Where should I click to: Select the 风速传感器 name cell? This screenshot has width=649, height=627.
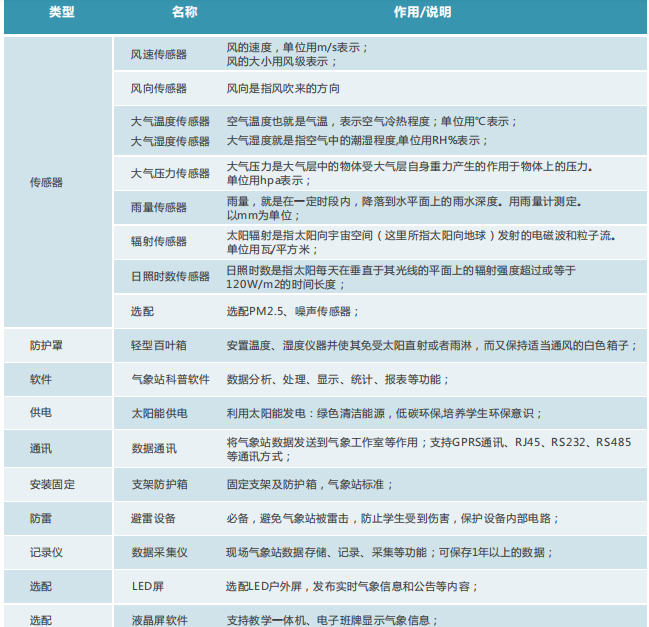click(x=159, y=55)
